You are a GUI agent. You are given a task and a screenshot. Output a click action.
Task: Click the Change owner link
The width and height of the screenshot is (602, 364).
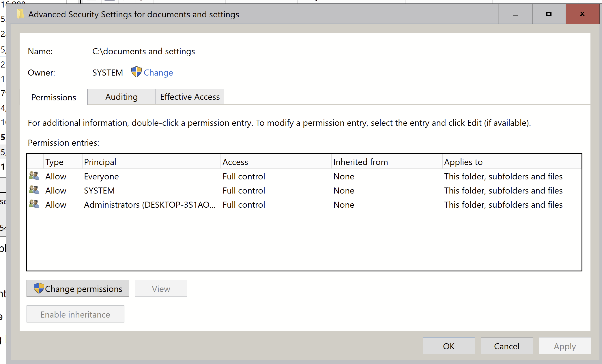click(158, 73)
